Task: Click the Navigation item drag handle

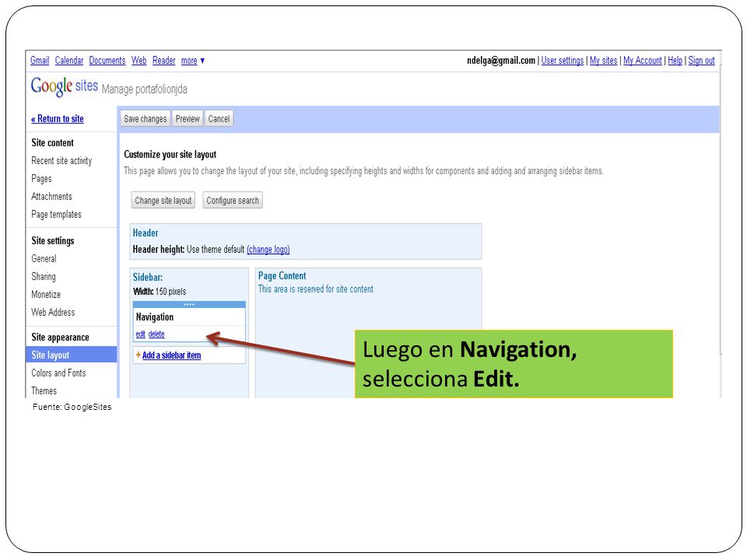Action: coord(189,305)
